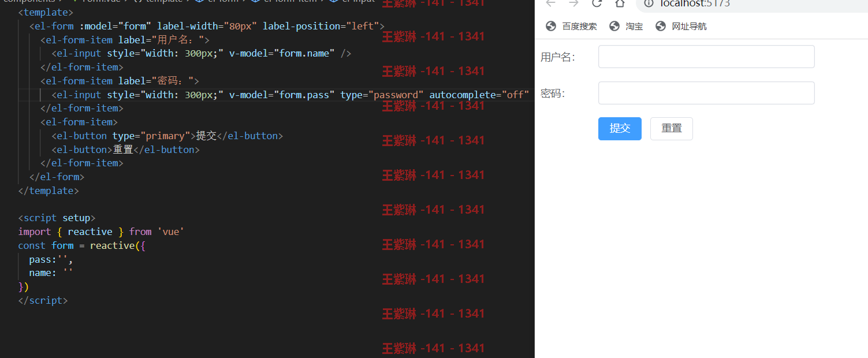Image resolution: width=868 pixels, height=358 pixels.
Task: Click the site info icon beside localhost:5173
Action: point(649,3)
